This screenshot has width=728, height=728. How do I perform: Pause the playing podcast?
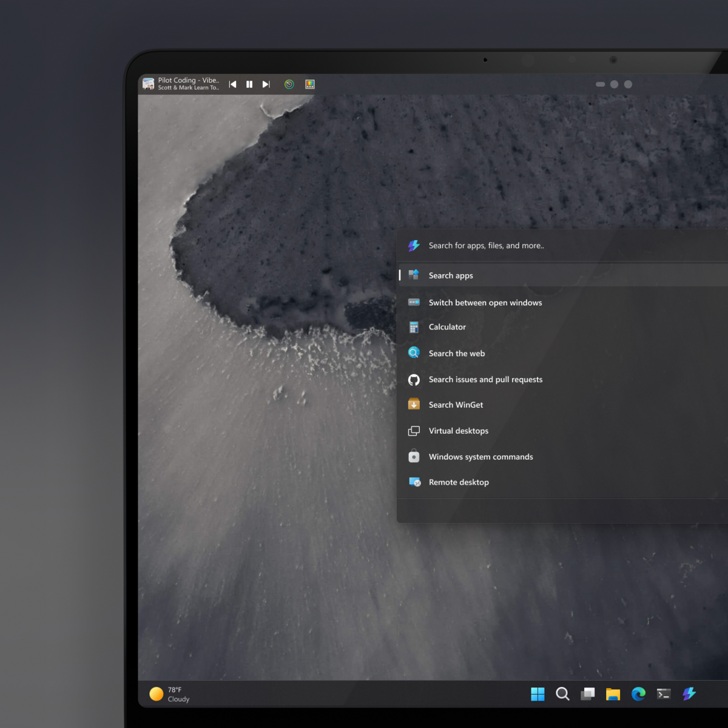(249, 84)
